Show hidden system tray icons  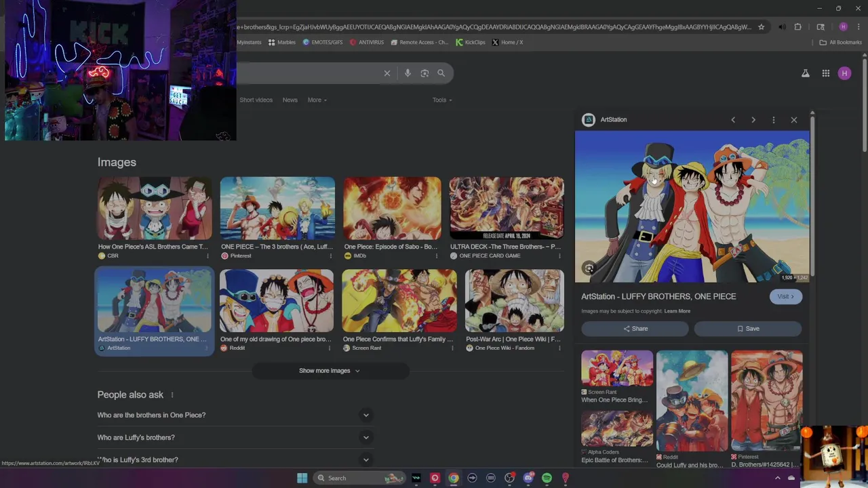(x=778, y=478)
